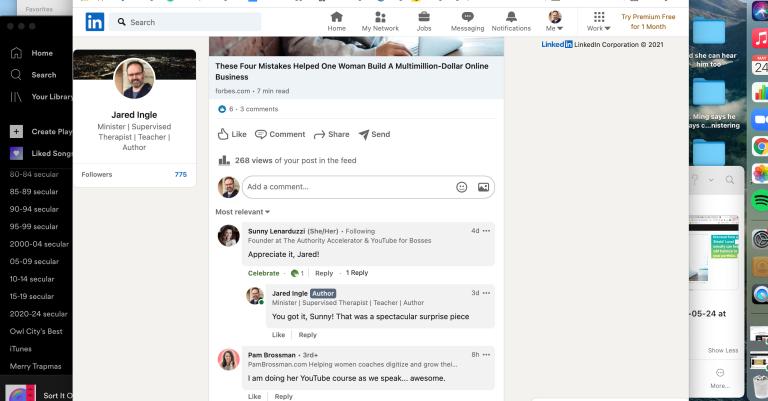Viewport: 768px width, 401px height.
Task: Open the Work apps grid dropdown
Action: (599, 22)
